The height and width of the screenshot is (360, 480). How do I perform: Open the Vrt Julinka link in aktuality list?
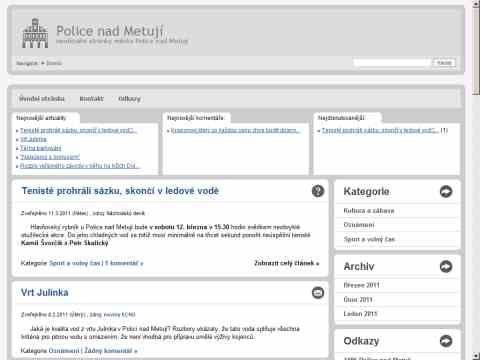pyautogui.click(x=33, y=139)
